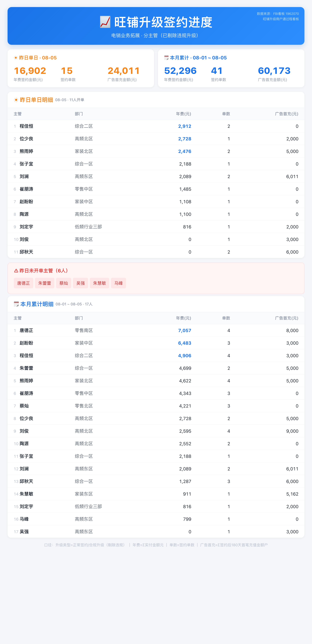
Task: Click the 数据来源：FBI看板 1962070 text
Action: (x=278, y=14)
